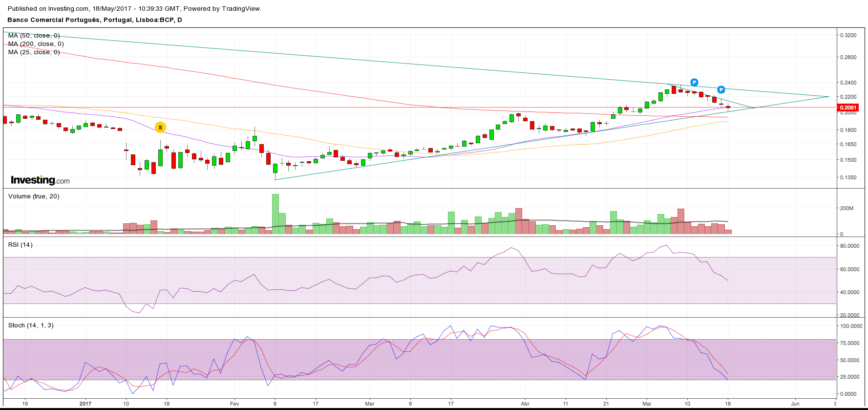The image size is (868, 410).
Task: Click the 2017 label on the time axis
Action: point(85,404)
